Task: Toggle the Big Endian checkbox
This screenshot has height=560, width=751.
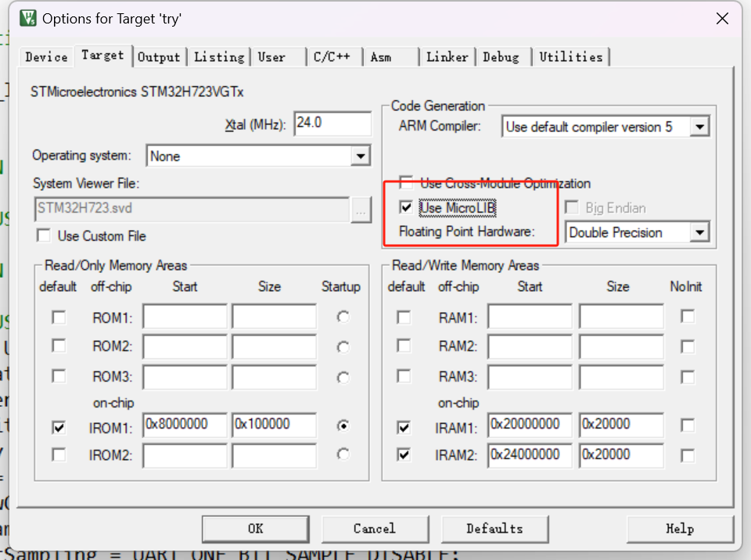Action: 571,207
